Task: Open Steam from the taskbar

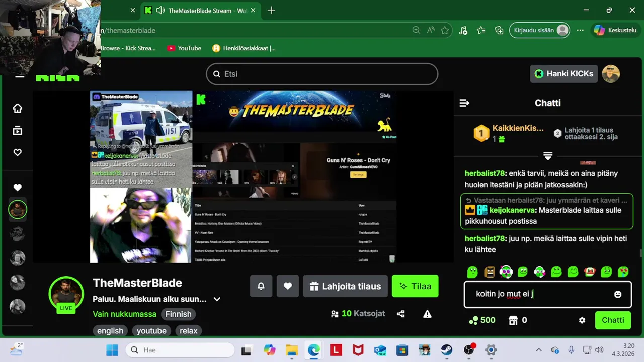Action: 447,350
